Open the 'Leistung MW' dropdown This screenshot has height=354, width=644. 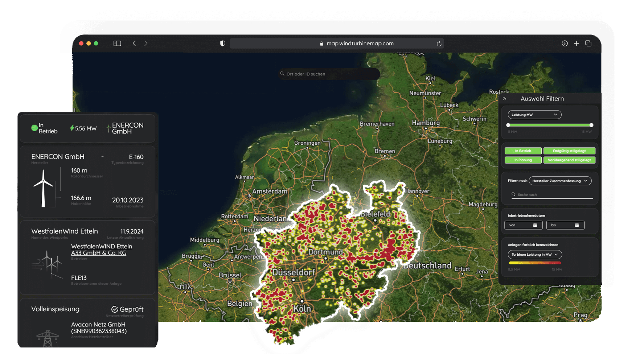click(x=534, y=115)
